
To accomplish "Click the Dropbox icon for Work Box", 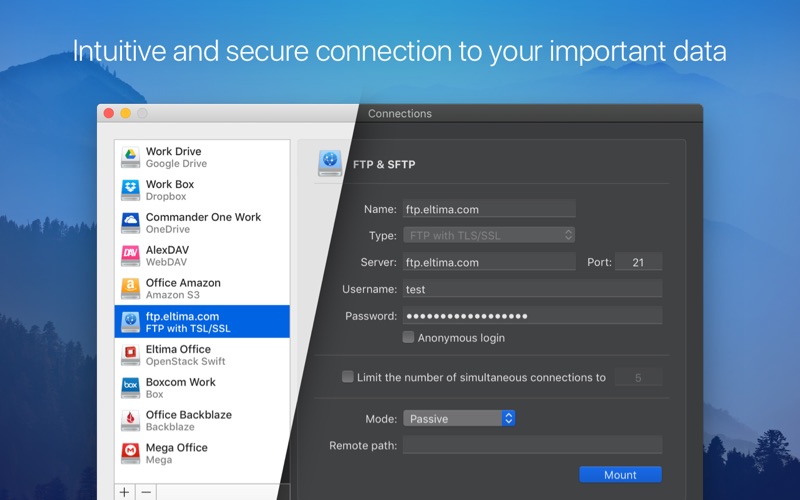I will pyautogui.click(x=131, y=190).
